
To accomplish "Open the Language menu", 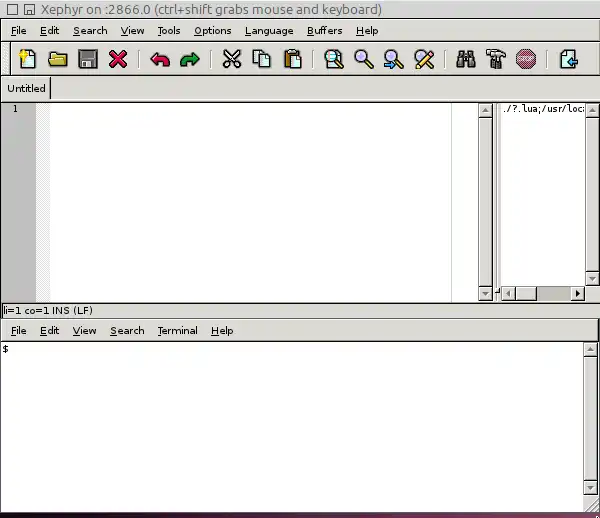I will pos(269,31).
